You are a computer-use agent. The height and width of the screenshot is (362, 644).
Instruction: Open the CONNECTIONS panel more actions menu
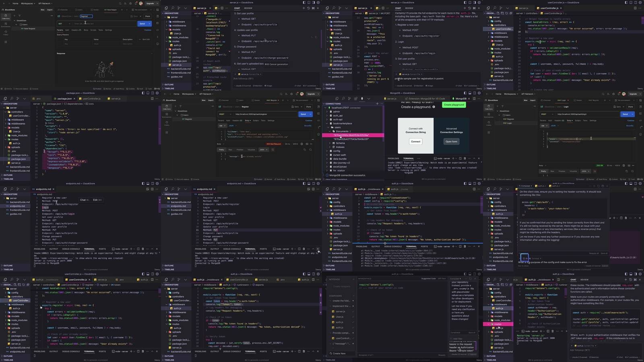pos(381,104)
